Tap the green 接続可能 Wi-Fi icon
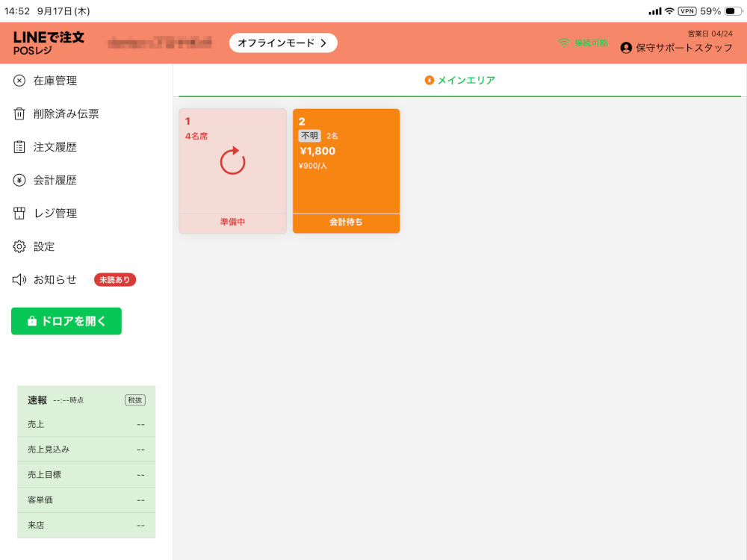 (564, 43)
